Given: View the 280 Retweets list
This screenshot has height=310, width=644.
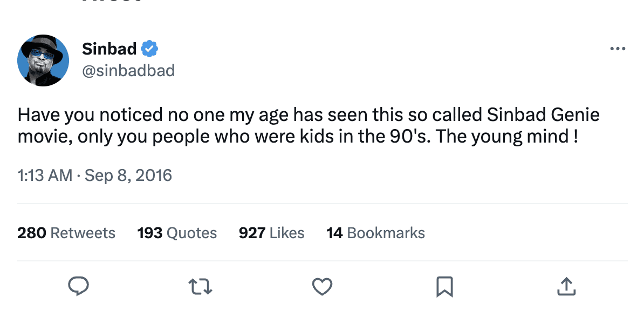Looking at the screenshot, I should pyautogui.click(x=66, y=233).
